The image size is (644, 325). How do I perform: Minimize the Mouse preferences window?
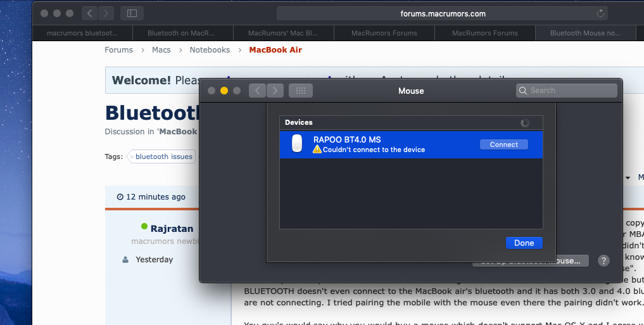pos(224,91)
